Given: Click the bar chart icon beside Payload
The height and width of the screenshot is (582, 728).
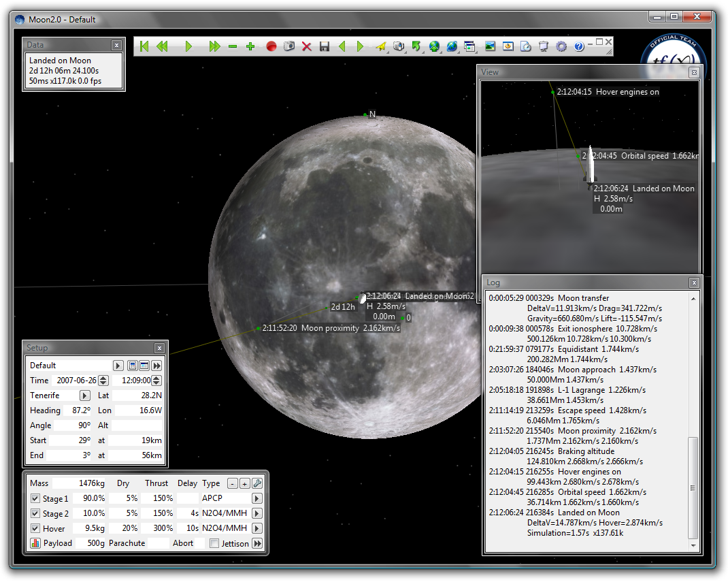Looking at the screenshot, I should coord(35,543).
